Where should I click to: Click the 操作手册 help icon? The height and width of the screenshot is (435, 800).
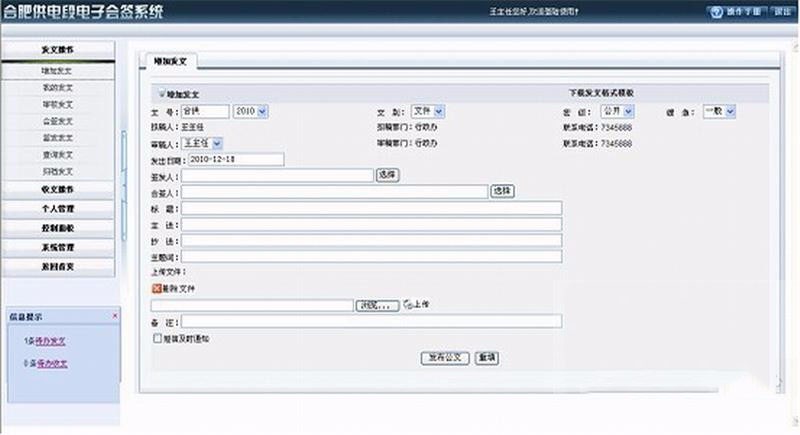coord(714,11)
